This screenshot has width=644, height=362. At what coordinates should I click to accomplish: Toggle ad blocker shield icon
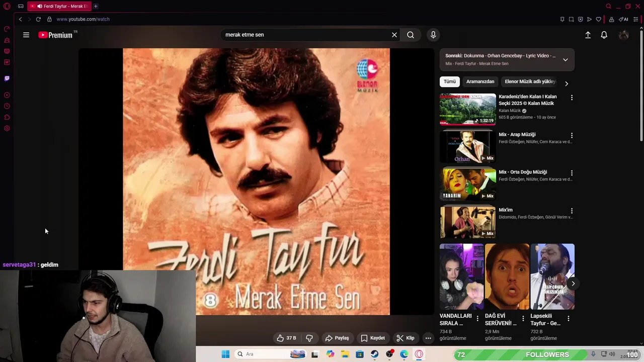click(x=580, y=19)
